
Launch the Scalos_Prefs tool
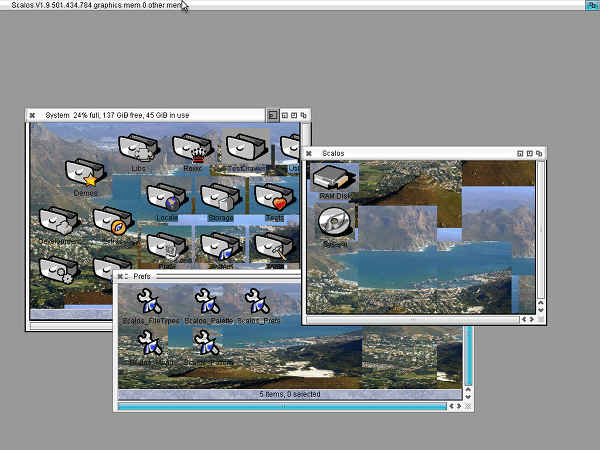tap(258, 300)
